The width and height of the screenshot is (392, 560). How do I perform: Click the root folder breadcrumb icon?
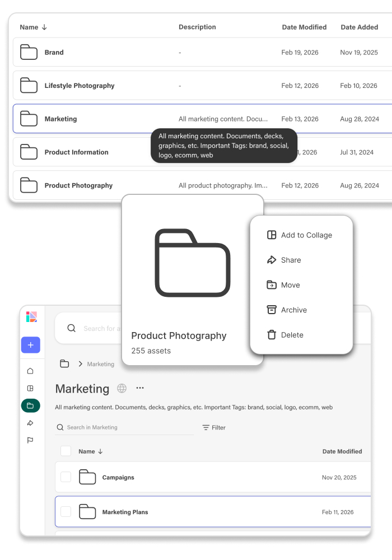(x=64, y=363)
